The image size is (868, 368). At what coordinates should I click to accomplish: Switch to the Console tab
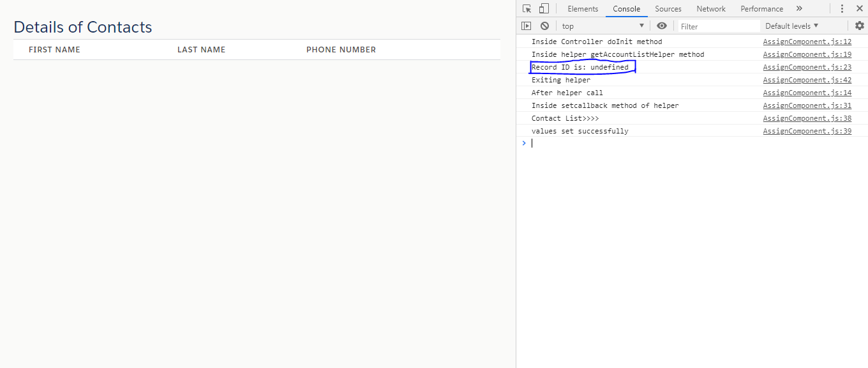pos(627,8)
